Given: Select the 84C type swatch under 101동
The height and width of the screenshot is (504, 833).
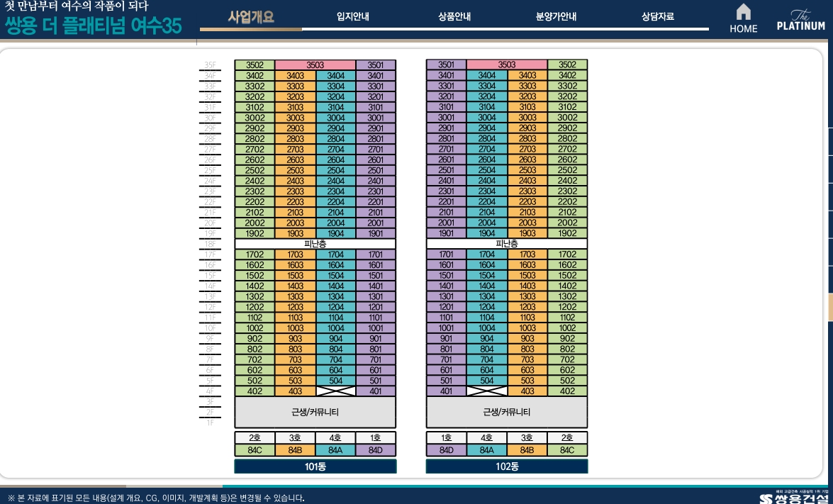Looking at the screenshot, I should tap(255, 450).
